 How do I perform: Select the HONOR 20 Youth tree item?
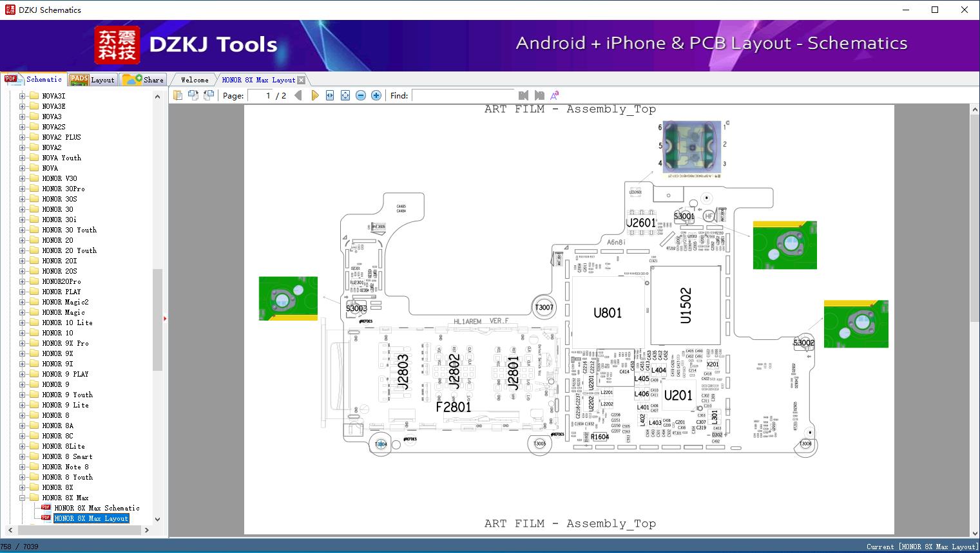[70, 250]
